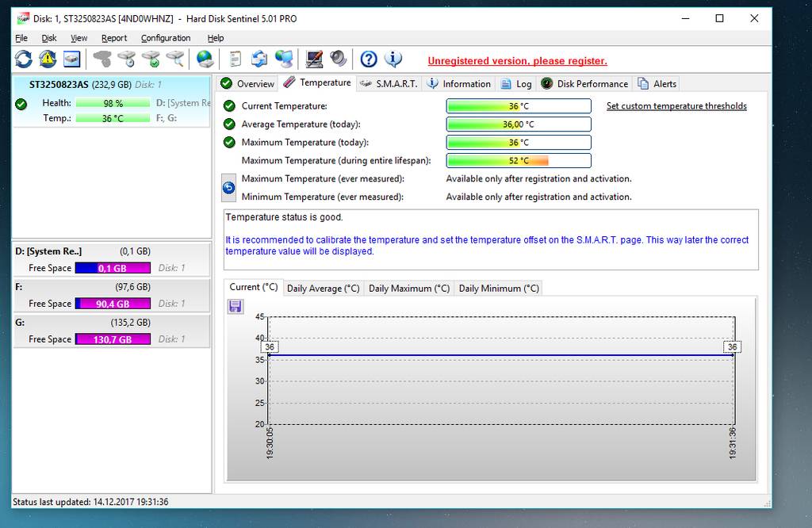The height and width of the screenshot is (528, 812).
Task: Click the document report icon in toolbar
Action: [x=235, y=59]
